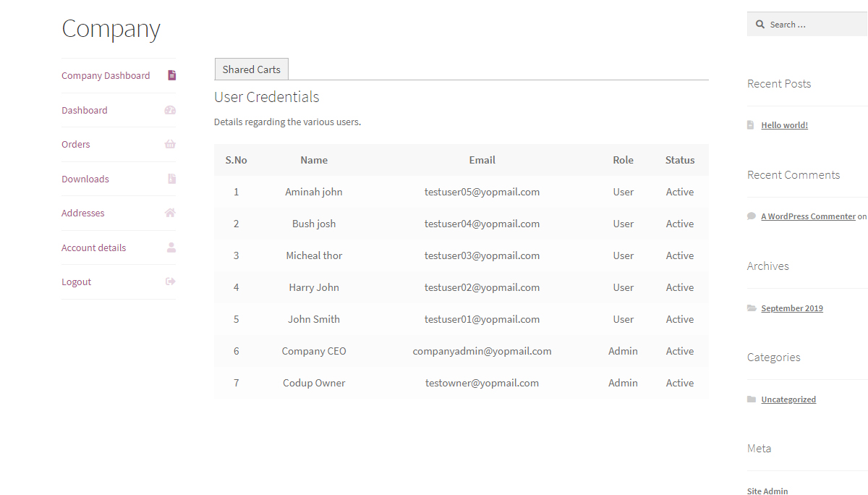Select the Orders shopping bag icon
This screenshot has height=495, width=868.
click(171, 144)
